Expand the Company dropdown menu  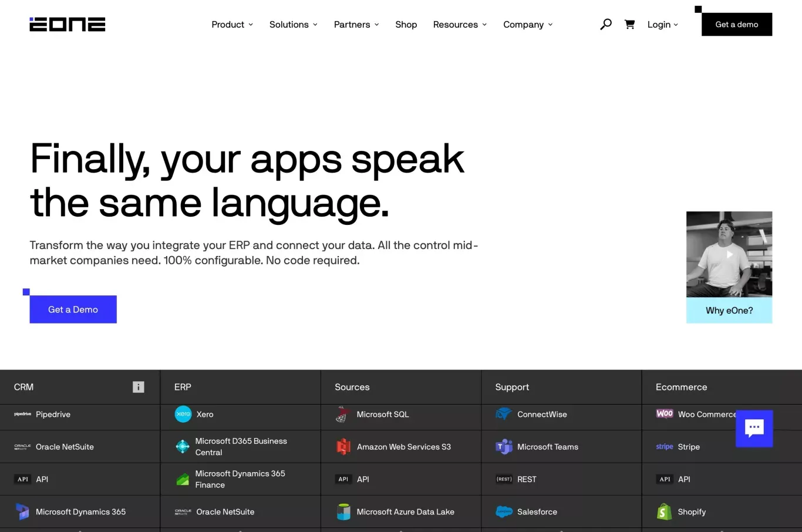(528, 24)
